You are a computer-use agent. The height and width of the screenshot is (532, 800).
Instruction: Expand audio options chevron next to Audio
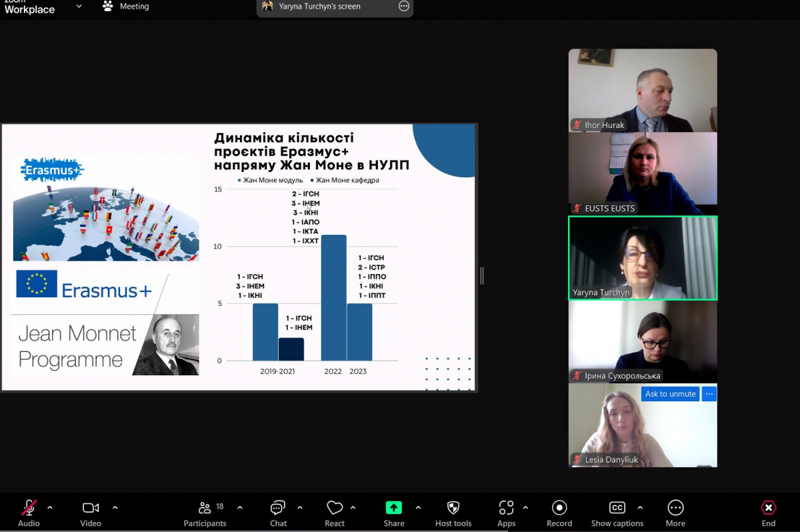coord(50,507)
